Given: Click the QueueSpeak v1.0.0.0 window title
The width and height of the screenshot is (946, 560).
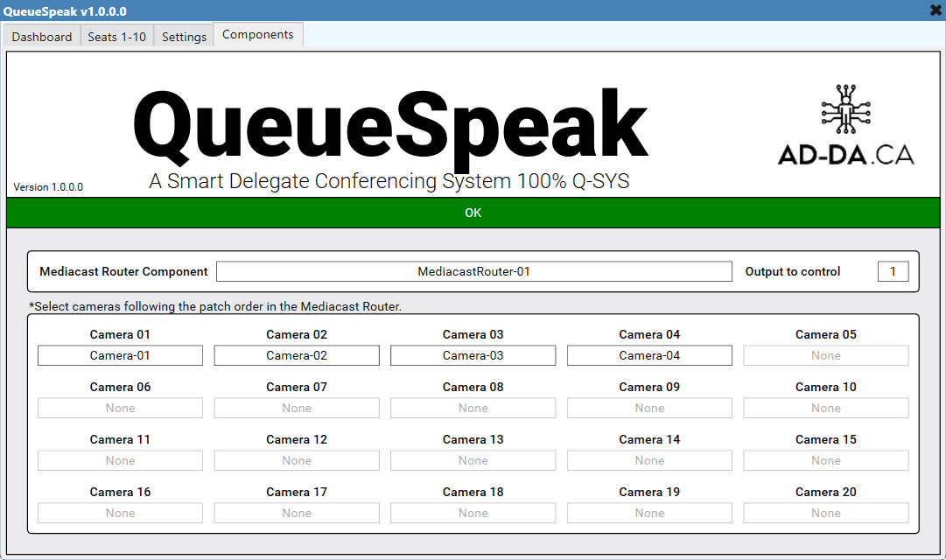Looking at the screenshot, I should 65,11.
